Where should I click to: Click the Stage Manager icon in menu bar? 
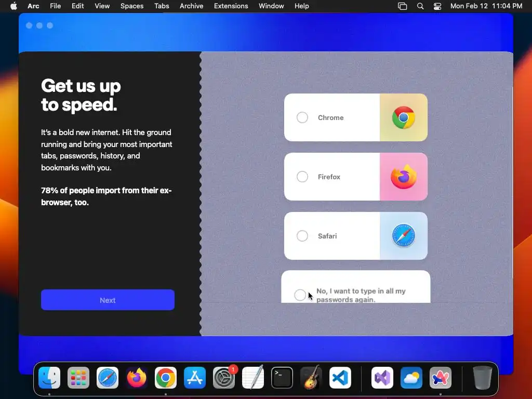[x=402, y=6]
